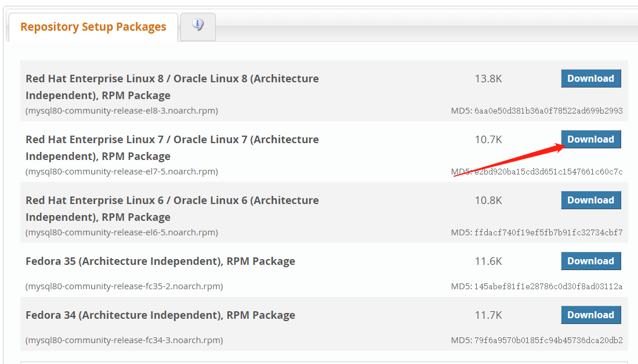Click the el7-5.noarch.rpm file name
Viewport: 638px width, 364px height.
tap(122, 172)
